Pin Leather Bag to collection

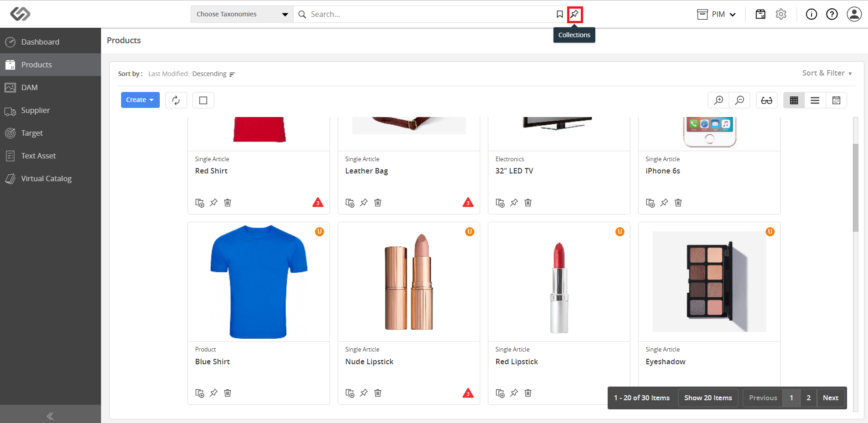coord(364,203)
